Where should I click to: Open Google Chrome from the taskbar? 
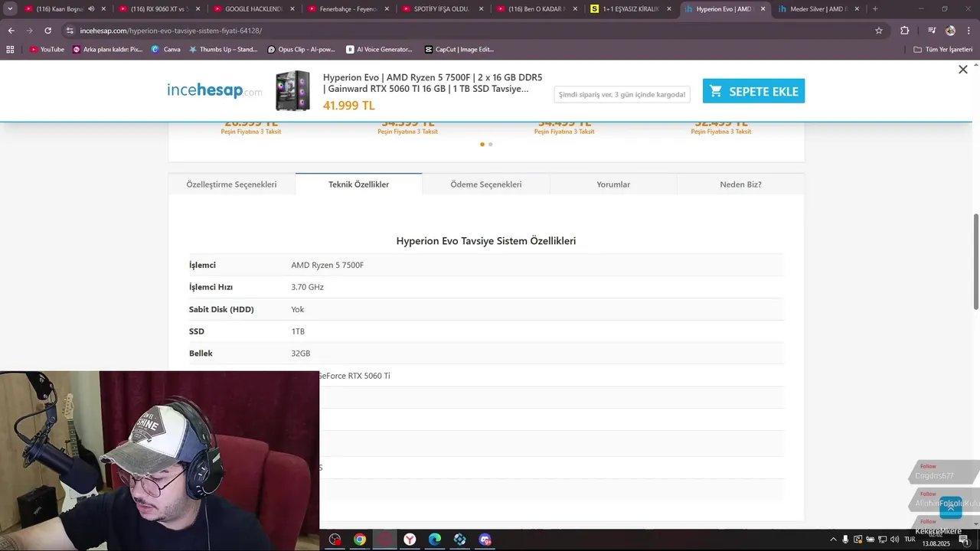pos(359,540)
